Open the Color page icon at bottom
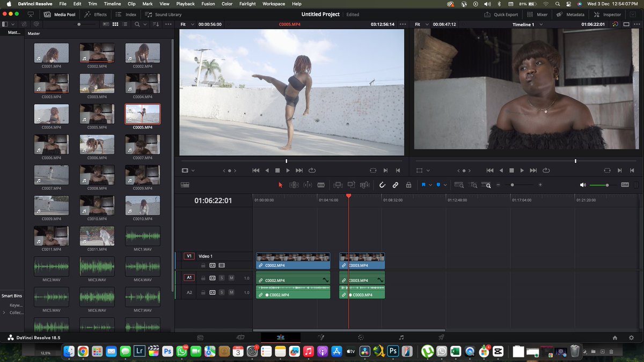The height and width of the screenshot is (362, 644). point(361,337)
